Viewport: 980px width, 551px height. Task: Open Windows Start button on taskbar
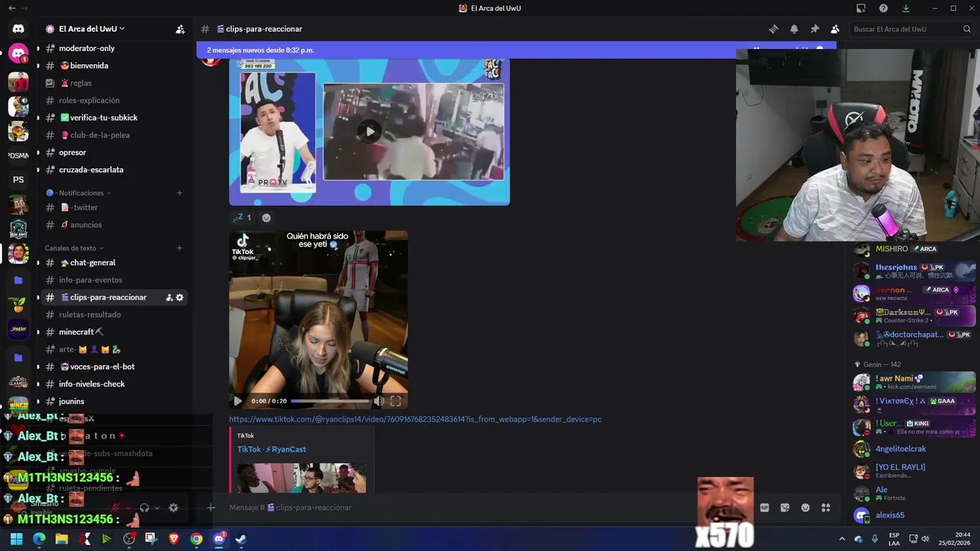16,539
